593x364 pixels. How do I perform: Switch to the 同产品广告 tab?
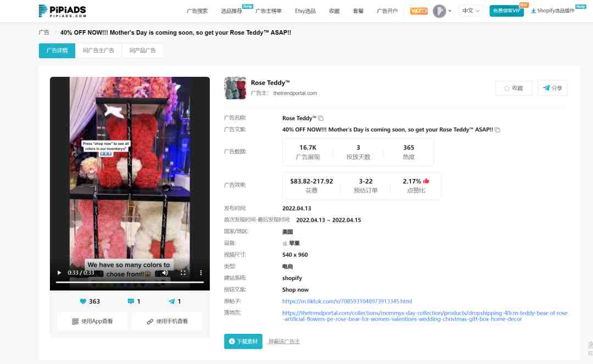click(x=143, y=51)
